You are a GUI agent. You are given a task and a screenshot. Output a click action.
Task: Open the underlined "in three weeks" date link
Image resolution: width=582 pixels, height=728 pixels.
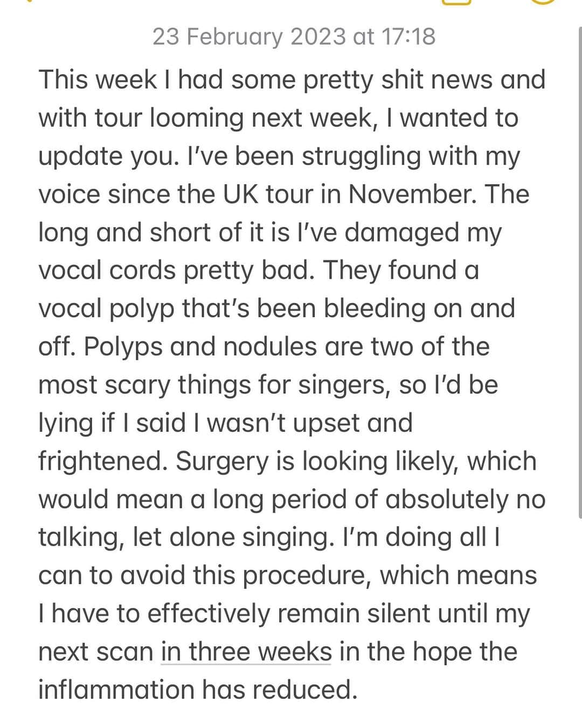pyautogui.click(x=246, y=652)
